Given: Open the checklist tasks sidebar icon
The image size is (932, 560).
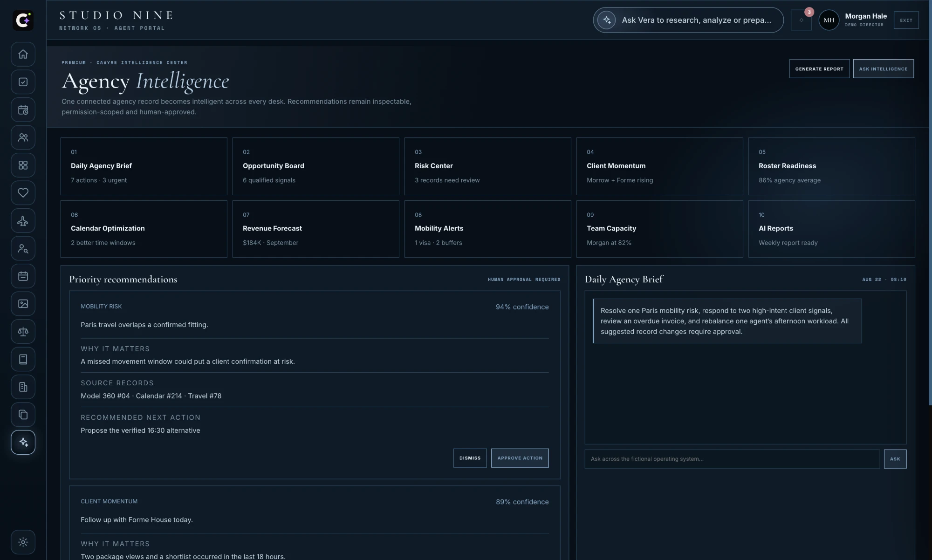Looking at the screenshot, I should [x=23, y=82].
